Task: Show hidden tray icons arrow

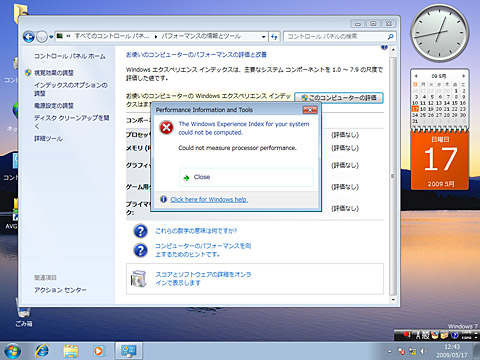Action: coord(390,351)
